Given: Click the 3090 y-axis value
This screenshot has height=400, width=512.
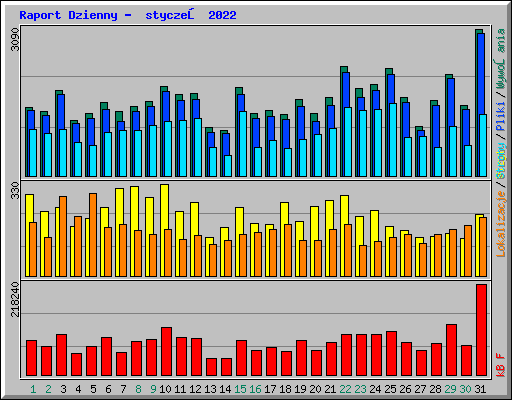Looking at the screenshot, I should pos(15,40).
